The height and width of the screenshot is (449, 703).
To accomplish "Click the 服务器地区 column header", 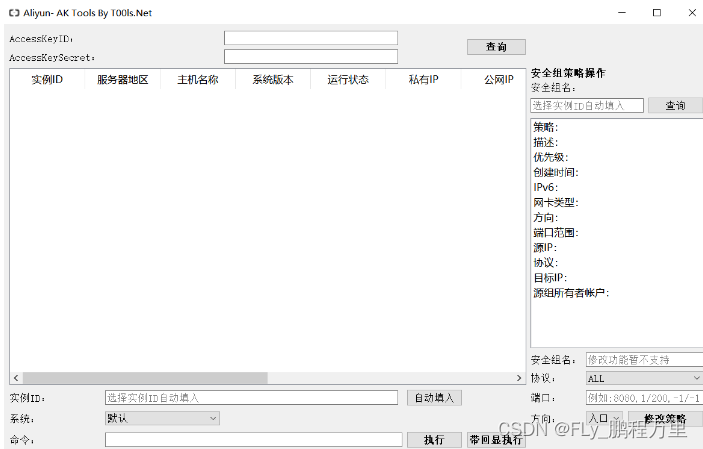I will (122, 79).
